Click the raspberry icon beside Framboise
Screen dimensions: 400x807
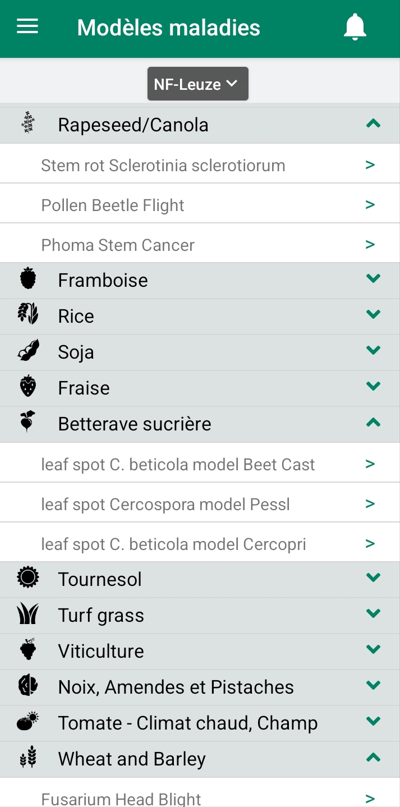28,278
